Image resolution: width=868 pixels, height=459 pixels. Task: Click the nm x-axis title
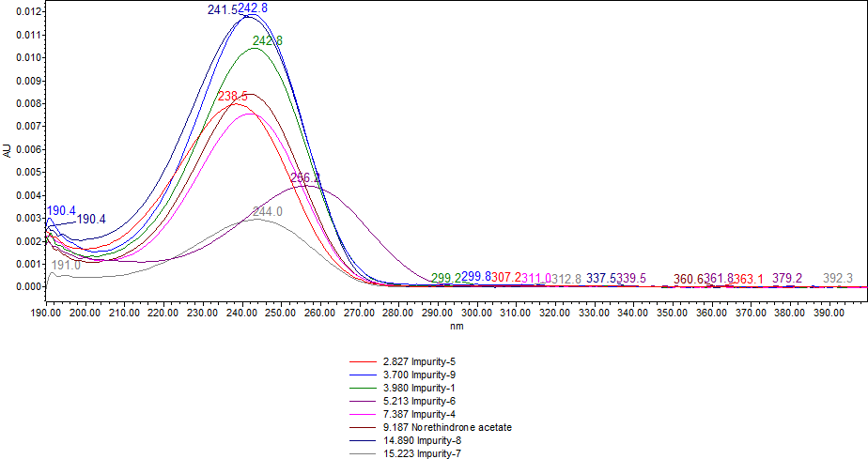pyautogui.click(x=457, y=328)
